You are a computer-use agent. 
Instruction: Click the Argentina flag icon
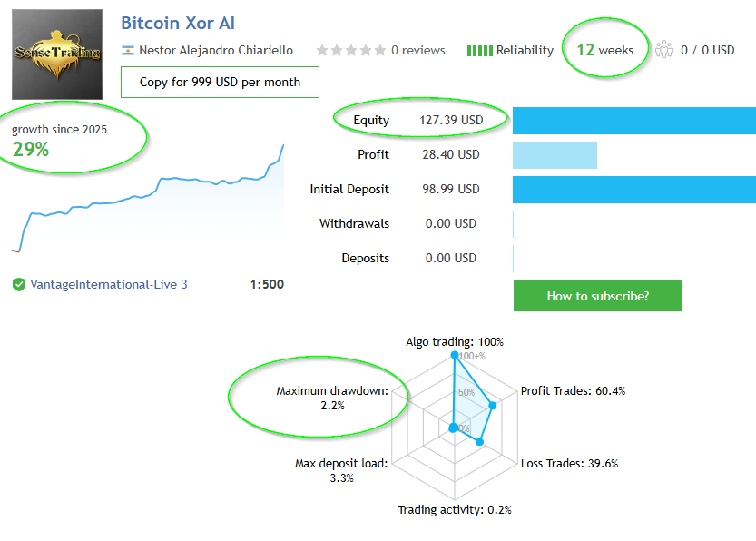click(128, 51)
